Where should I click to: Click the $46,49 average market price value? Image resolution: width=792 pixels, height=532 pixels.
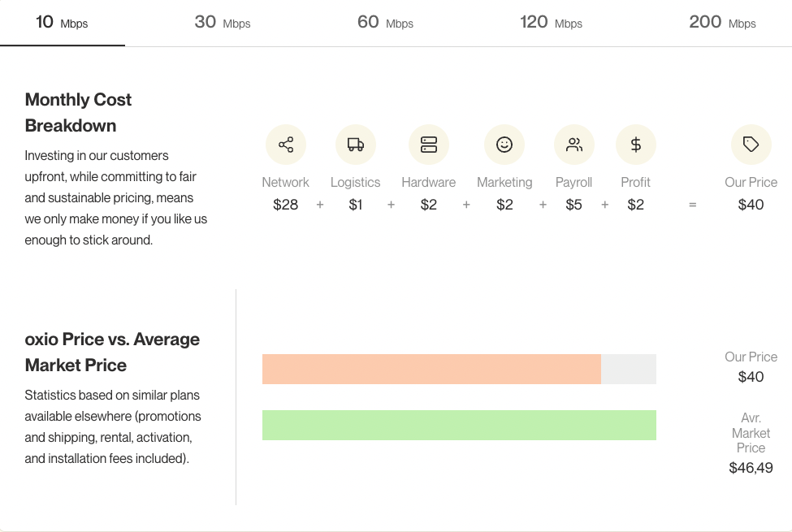[751, 468]
